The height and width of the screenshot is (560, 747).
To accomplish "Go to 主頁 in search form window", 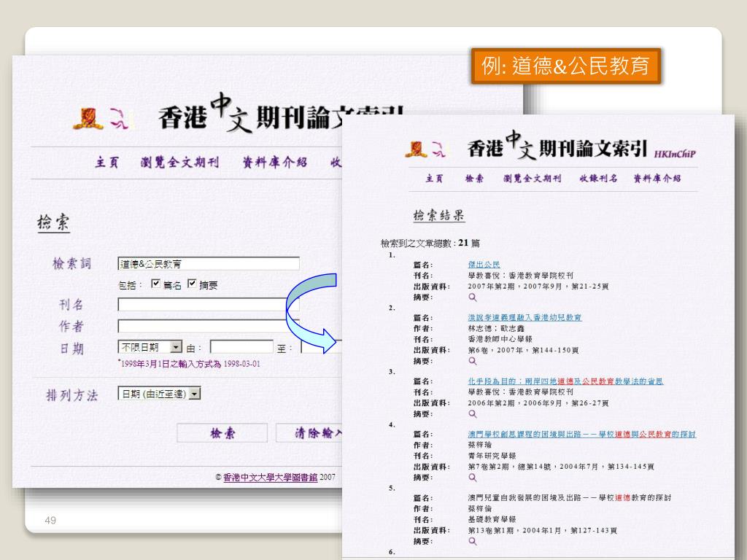I will pos(107,163).
